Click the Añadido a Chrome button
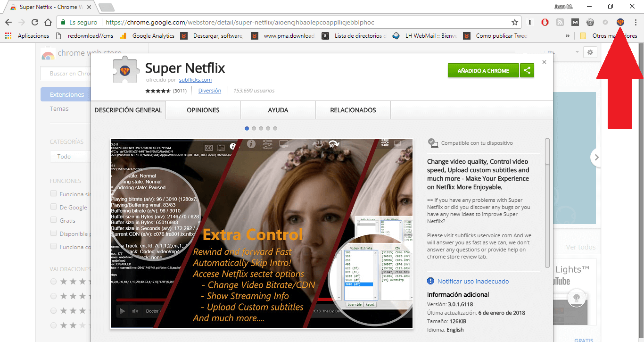Image resolution: width=644 pixels, height=342 pixels. click(483, 70)
